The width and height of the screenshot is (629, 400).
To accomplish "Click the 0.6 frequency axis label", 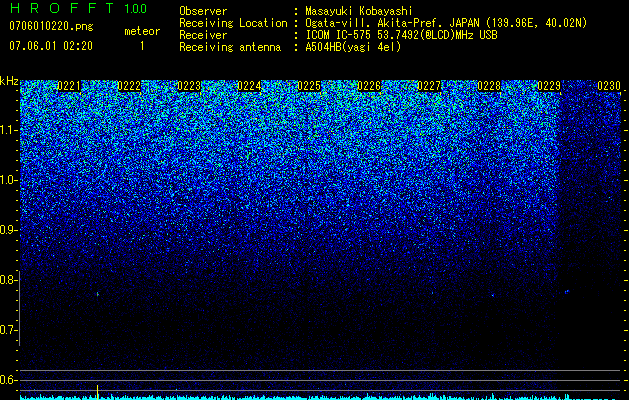I will (x=8, y=380).
